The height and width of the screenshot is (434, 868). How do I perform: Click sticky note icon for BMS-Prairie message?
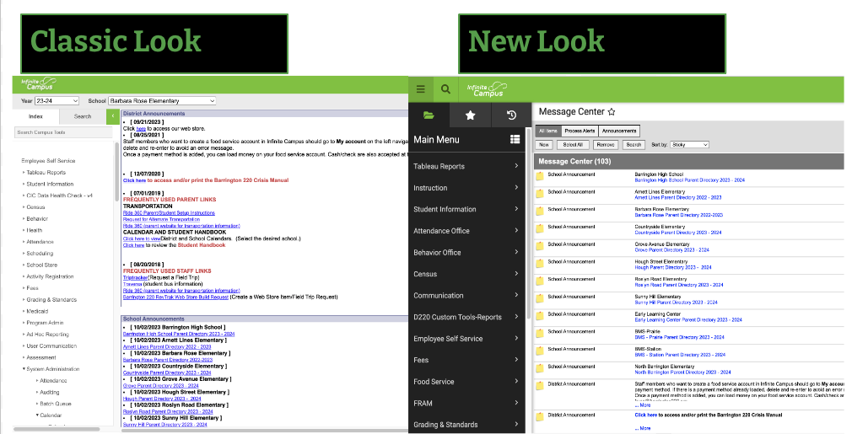click(540, 334)
